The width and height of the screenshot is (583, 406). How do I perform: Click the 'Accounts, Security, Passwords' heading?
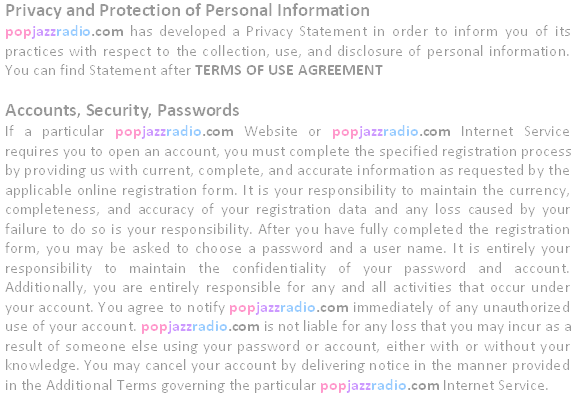click(122, 110)
